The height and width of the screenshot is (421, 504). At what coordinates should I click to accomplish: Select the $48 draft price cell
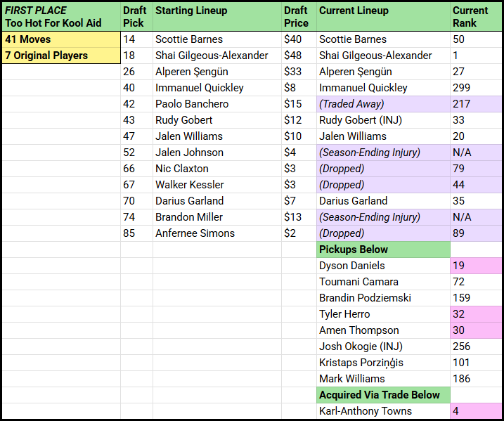coord(298,56)
